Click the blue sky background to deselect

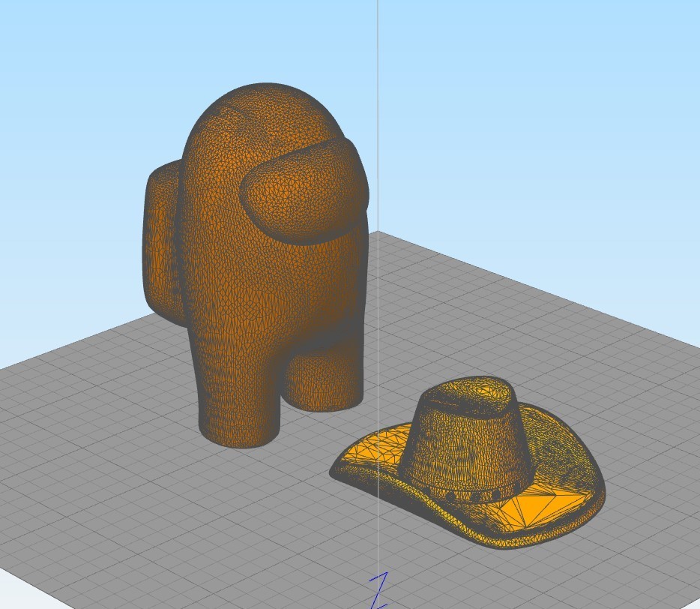tap(536, 112)
